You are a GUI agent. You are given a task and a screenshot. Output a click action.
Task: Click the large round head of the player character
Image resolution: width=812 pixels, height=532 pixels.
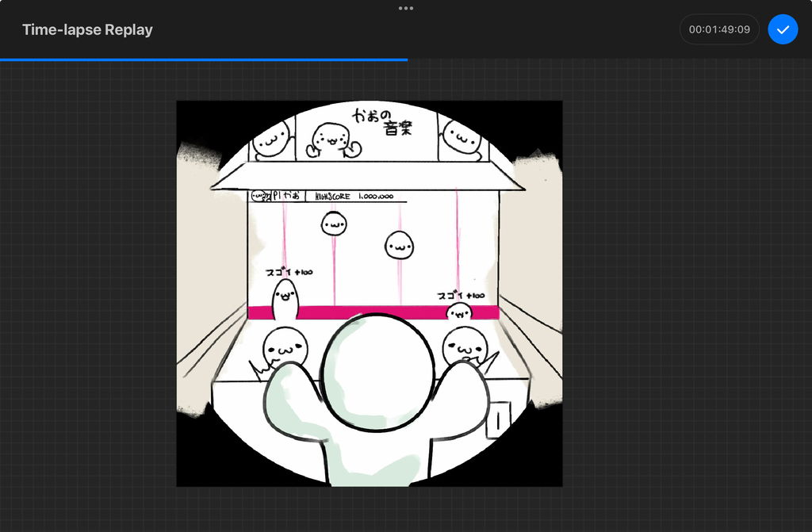(x=379, y=373)
